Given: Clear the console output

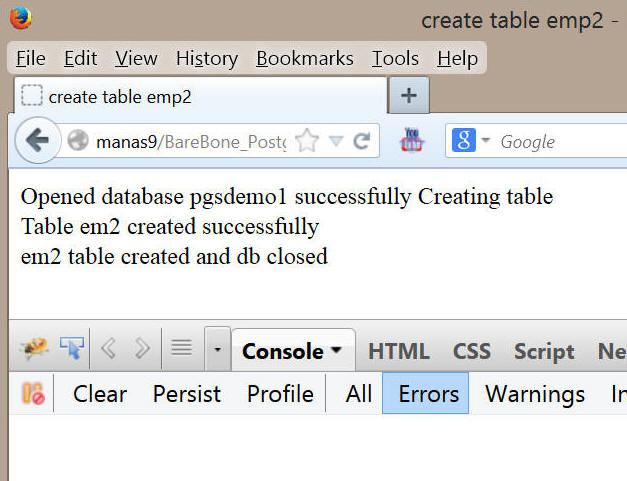Looking at the screenshot, I should (x=100, y=395).
